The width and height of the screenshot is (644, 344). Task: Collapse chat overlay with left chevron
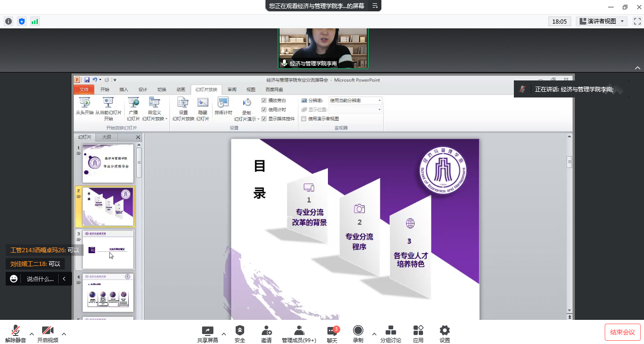64,279
